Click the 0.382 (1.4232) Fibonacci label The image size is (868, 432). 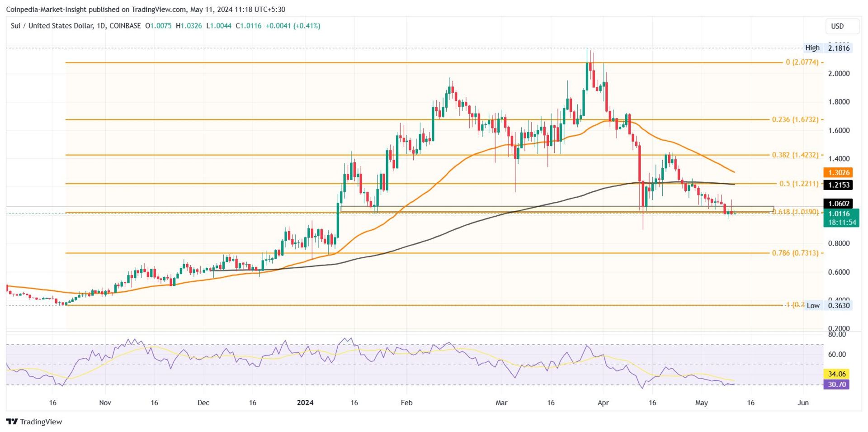click(795, 155)
